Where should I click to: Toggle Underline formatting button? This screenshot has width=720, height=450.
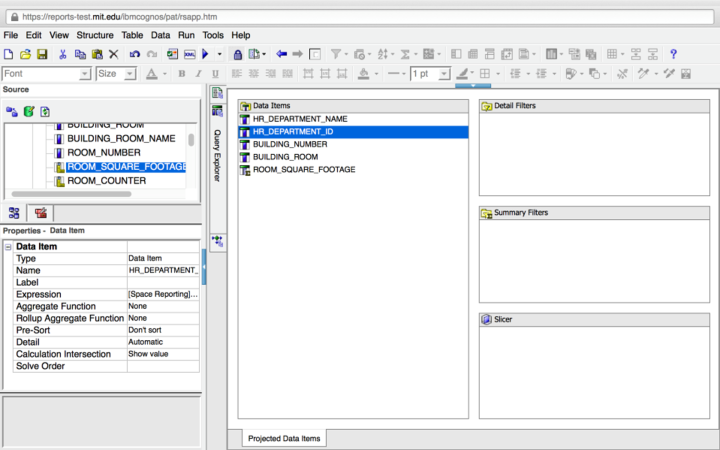[215, 74]
